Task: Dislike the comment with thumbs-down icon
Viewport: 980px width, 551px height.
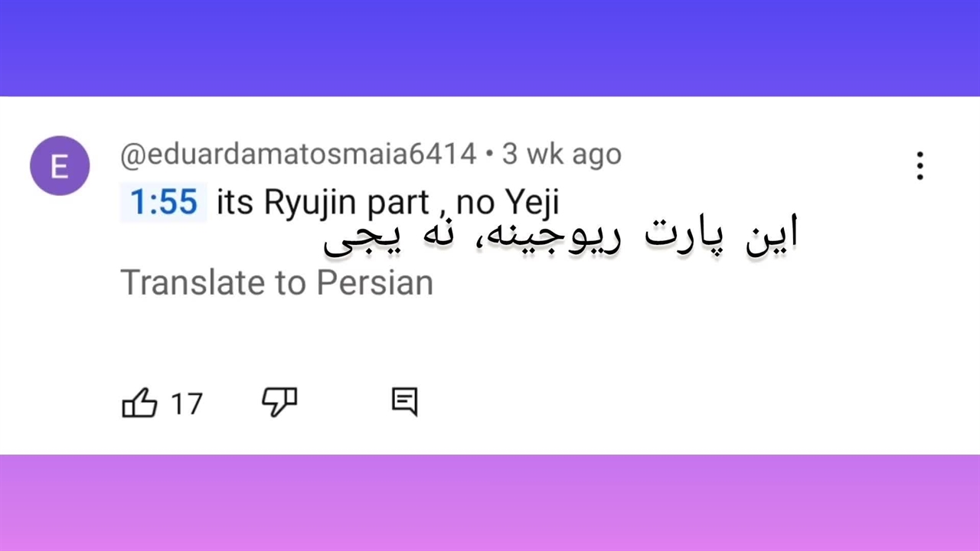Action: (x=279, y=401)
